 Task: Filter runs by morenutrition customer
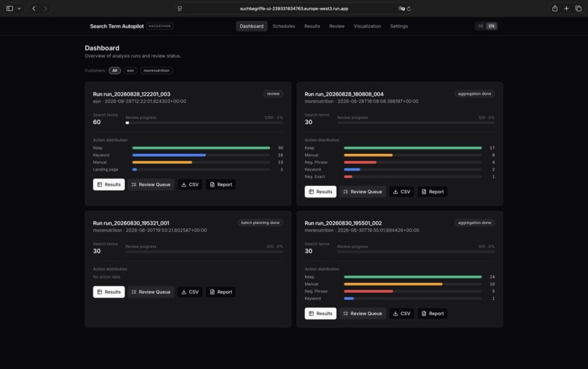pos(156,71)
